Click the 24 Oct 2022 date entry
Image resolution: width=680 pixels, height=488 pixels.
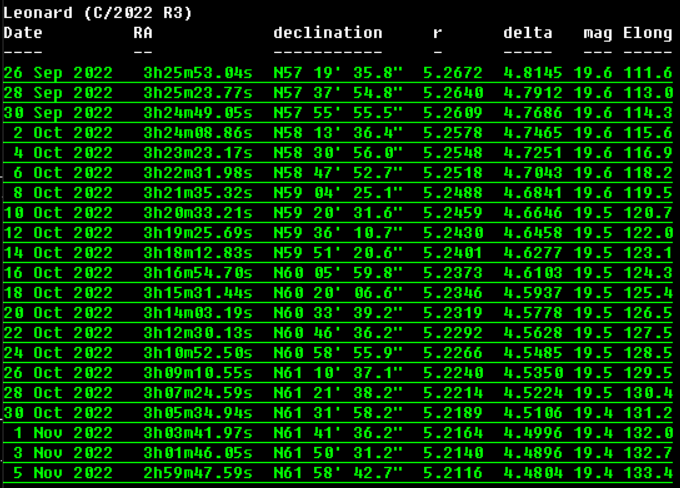(x=58, y=353)
